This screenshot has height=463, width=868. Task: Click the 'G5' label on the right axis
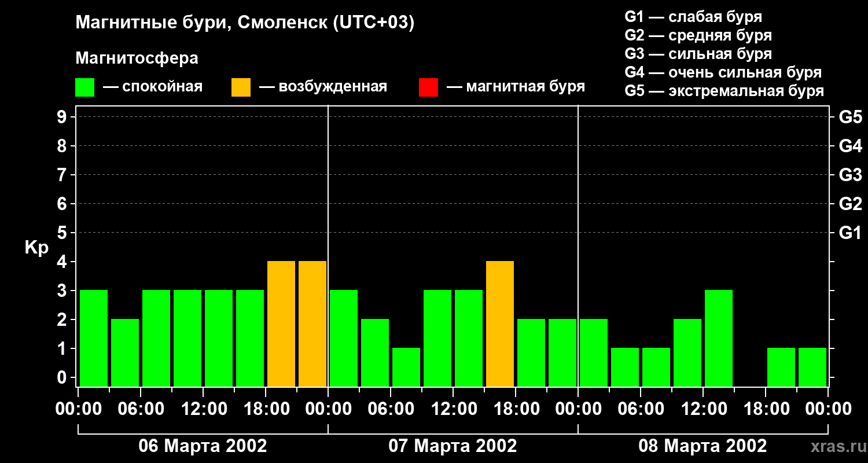point(850,117)
